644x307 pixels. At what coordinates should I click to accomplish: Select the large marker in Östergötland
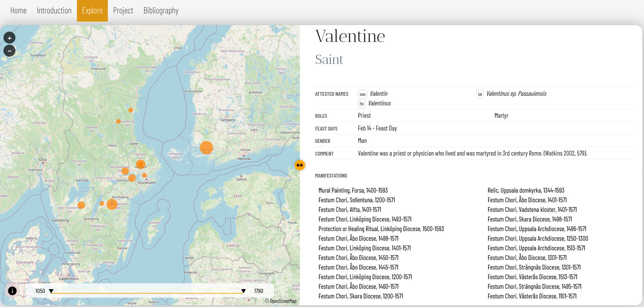[112, 204]
